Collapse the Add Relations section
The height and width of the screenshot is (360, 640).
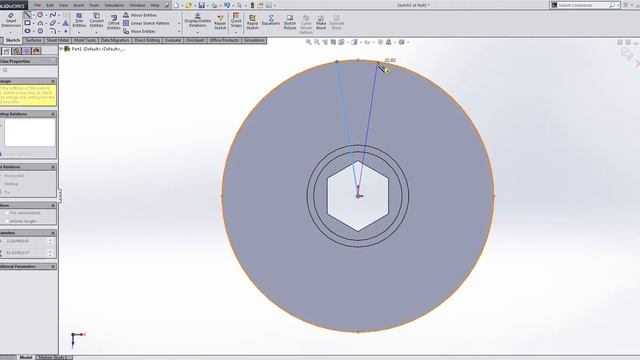tap(53, 167)
